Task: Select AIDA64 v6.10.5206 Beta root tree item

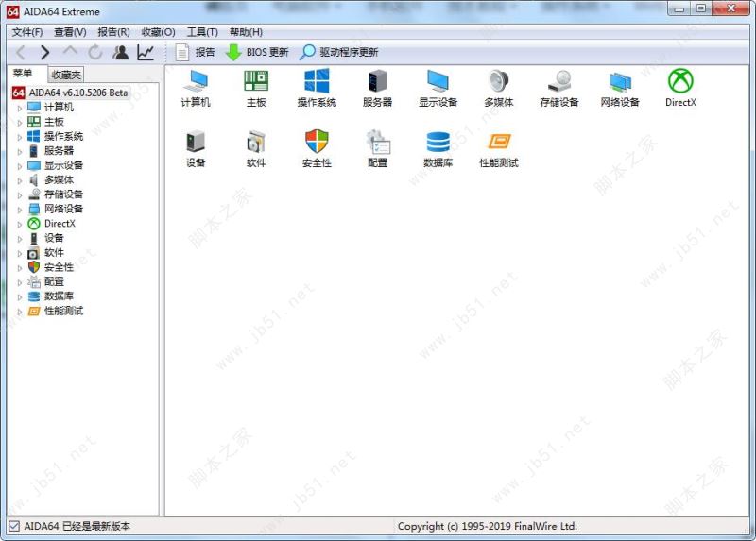Action: click(x=70, y=93)
